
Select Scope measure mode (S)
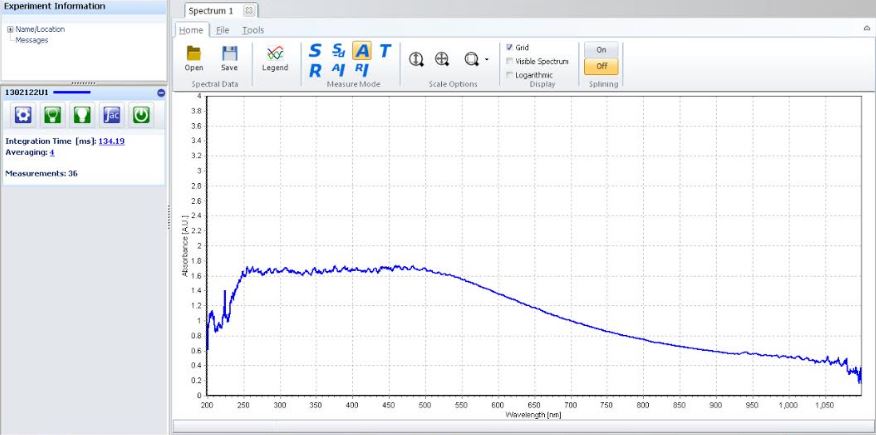coord(315,50)
